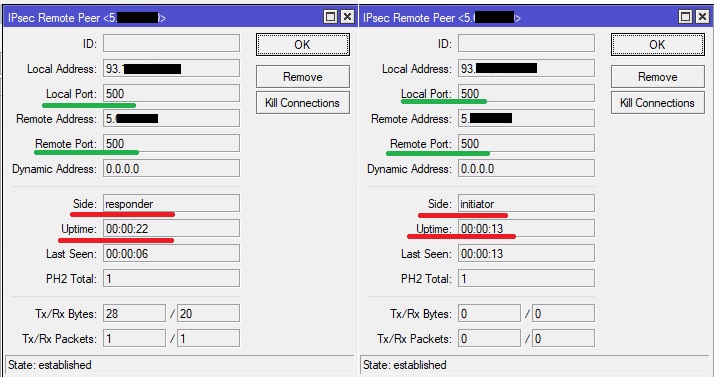Select the Side field showing initiator

pos(526,203)
